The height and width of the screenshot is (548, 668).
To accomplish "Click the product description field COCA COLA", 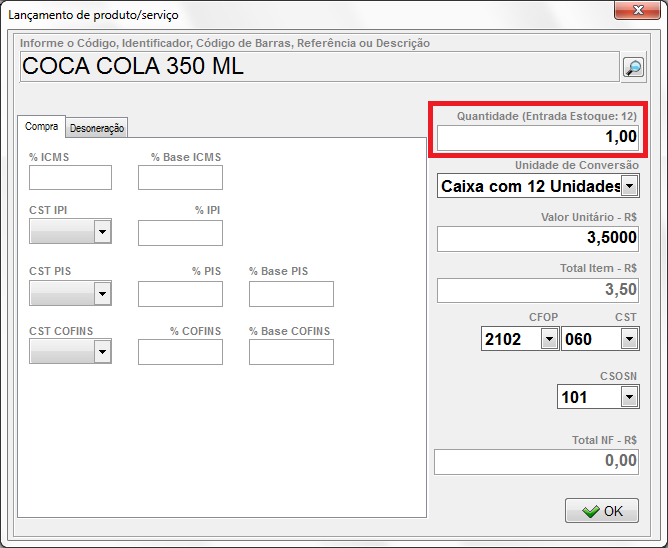I will coord(318,67).
